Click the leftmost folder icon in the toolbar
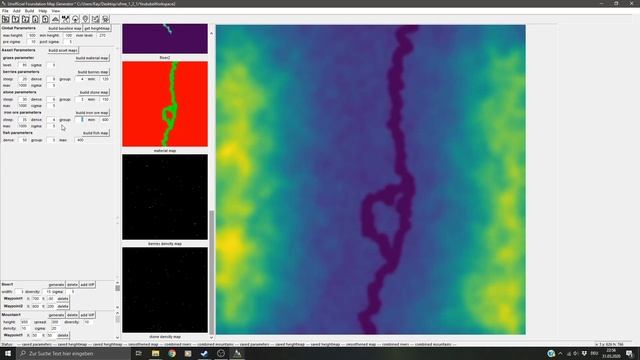Viewport: 640px width, 360px height. pyautogui.click(x=6, y=19)
